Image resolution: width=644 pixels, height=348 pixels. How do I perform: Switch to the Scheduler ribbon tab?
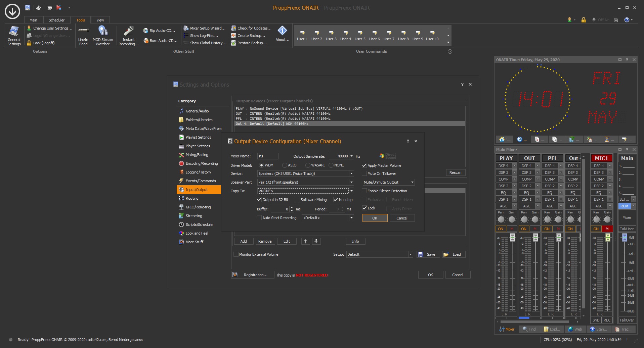click(x=56, y=20)
